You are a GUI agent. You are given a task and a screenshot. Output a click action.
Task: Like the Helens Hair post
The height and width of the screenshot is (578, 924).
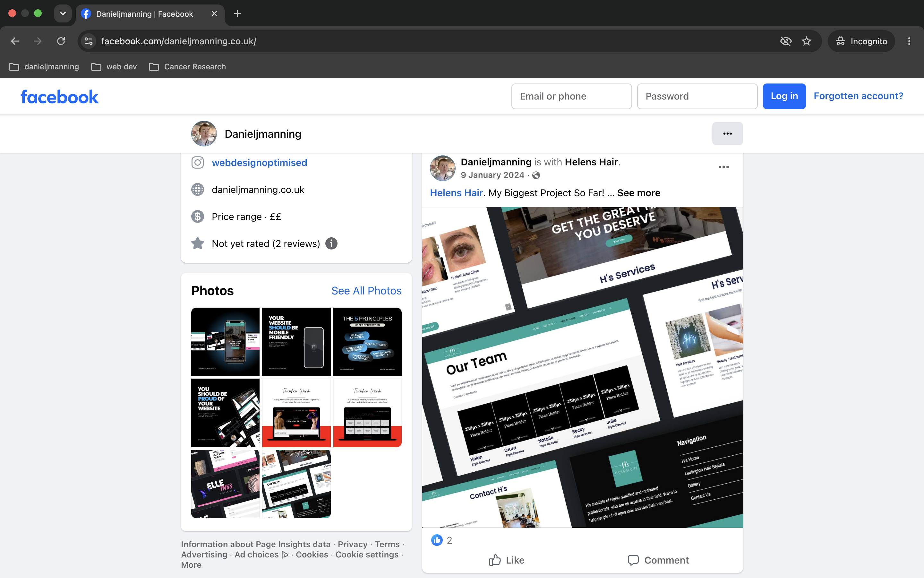click(x=506, y=560)
